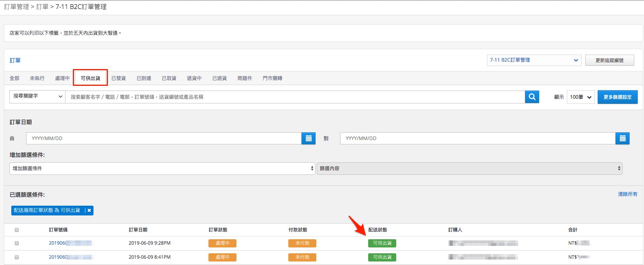
Task: Click the 清除所有 link
Action: click(628, 194)
